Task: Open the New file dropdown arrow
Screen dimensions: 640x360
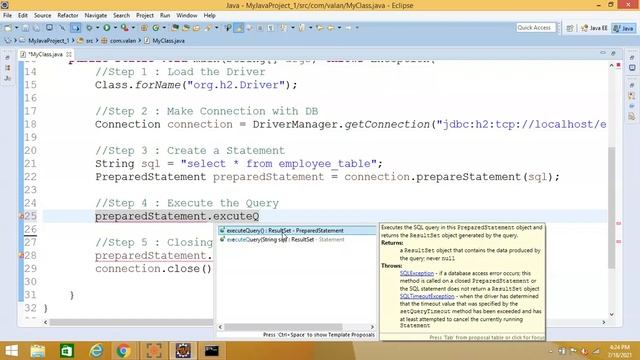Action: [x=16, y=28]
